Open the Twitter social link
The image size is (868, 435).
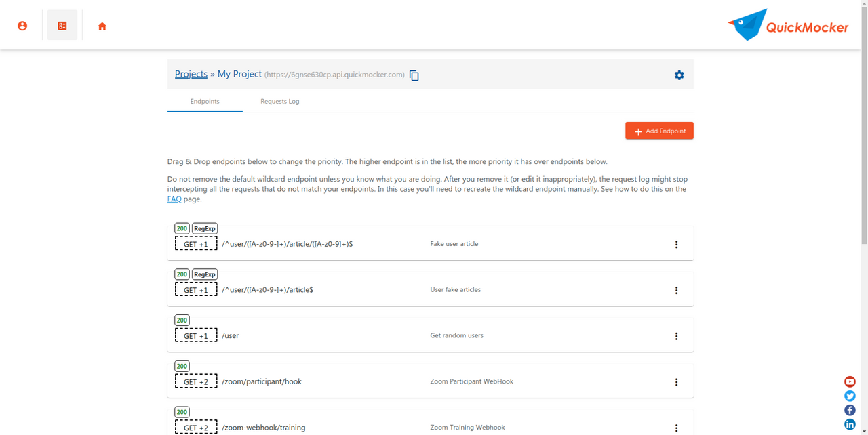850,396
